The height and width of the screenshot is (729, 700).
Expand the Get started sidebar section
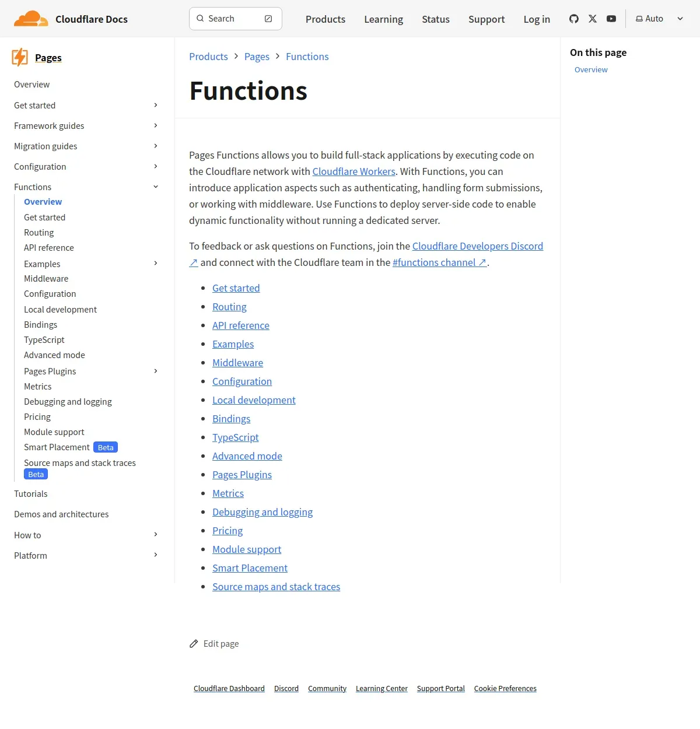coord(156,105)
